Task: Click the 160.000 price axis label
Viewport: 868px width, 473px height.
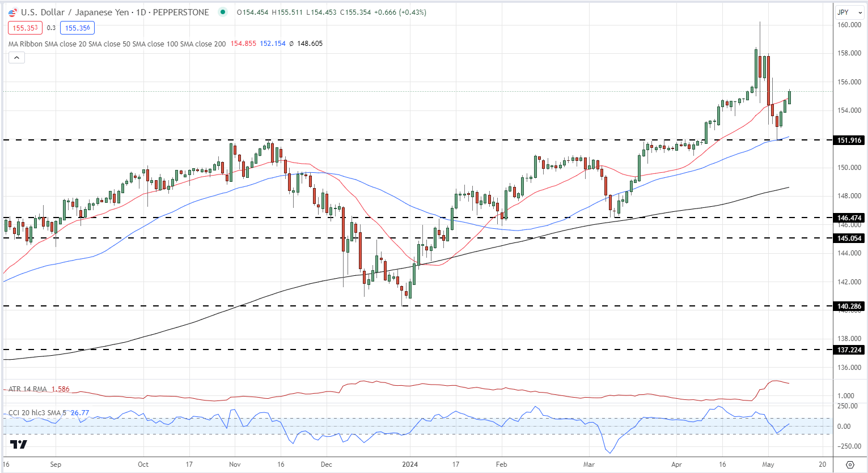Action: (x=849, y=25)
